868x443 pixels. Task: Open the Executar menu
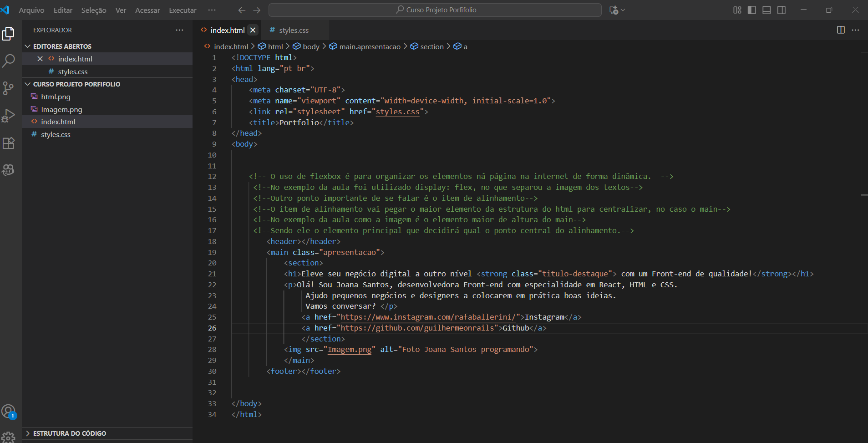[183, 10]
